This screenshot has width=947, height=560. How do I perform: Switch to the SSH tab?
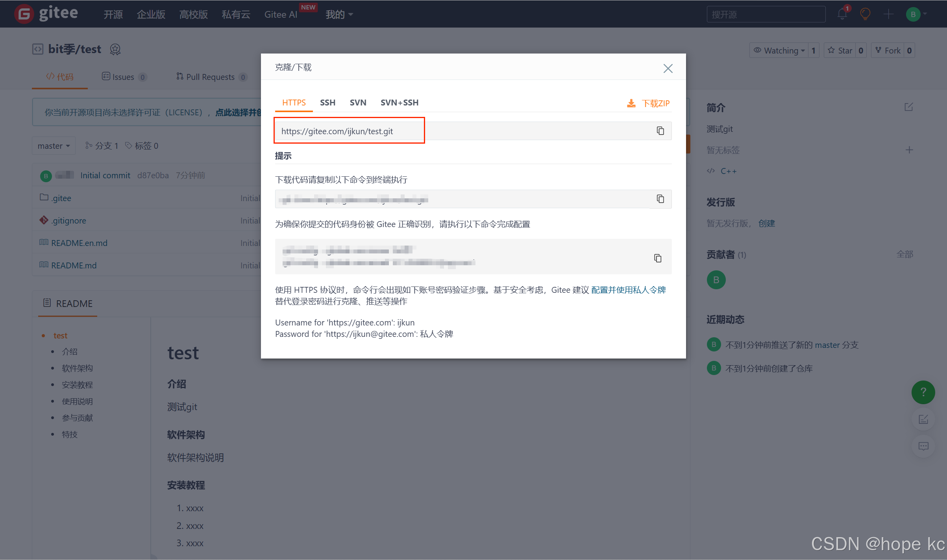pos(327,102)
